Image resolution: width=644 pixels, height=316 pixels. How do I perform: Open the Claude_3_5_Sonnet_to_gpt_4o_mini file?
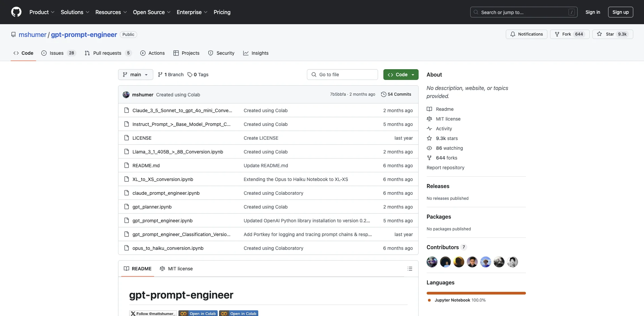tap(182, 110)
